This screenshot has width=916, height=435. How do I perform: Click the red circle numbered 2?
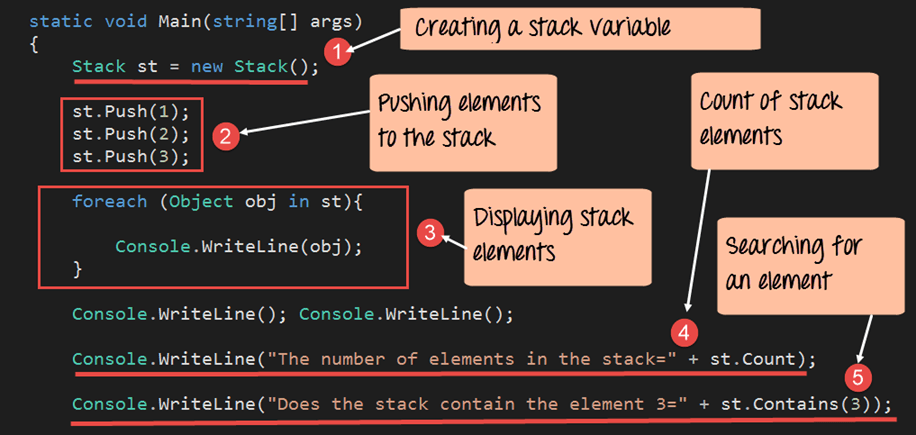226,137
